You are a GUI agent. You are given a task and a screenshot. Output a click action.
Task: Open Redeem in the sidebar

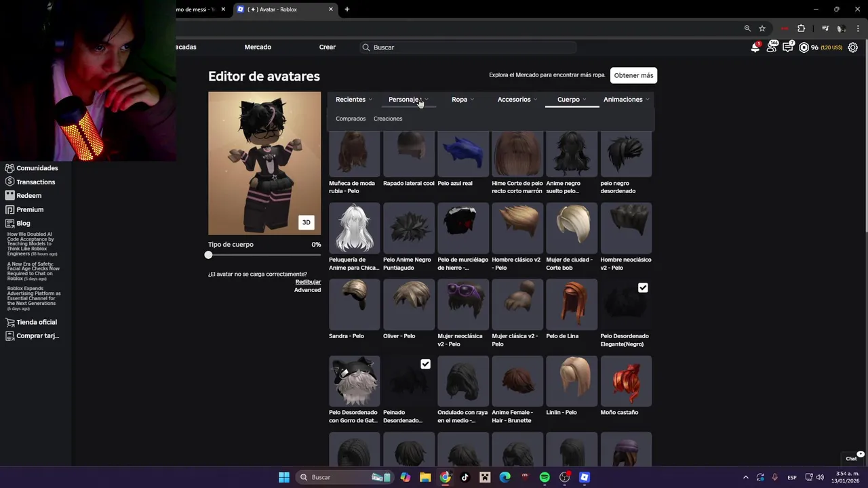(24, 196)
